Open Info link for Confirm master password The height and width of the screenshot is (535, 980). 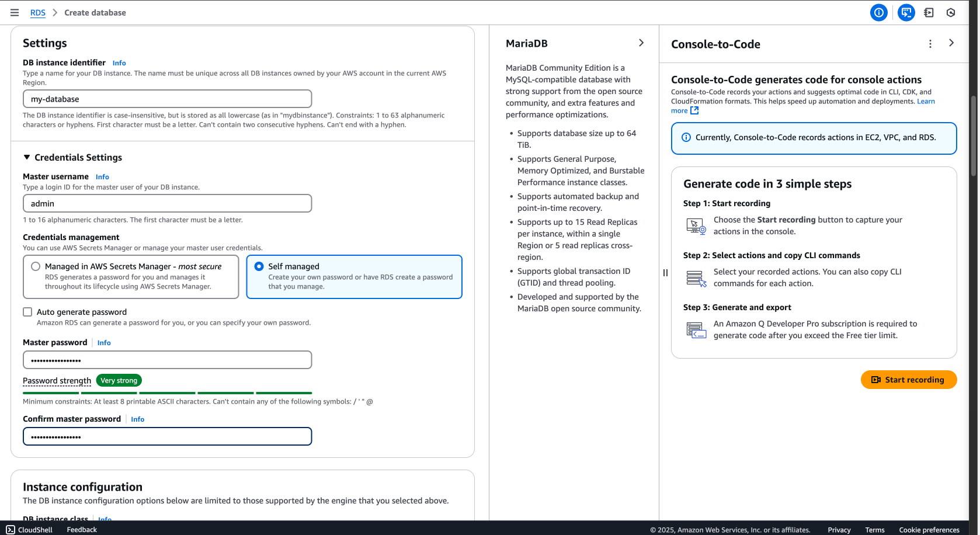pyautogui.click(x=137, y=419)
